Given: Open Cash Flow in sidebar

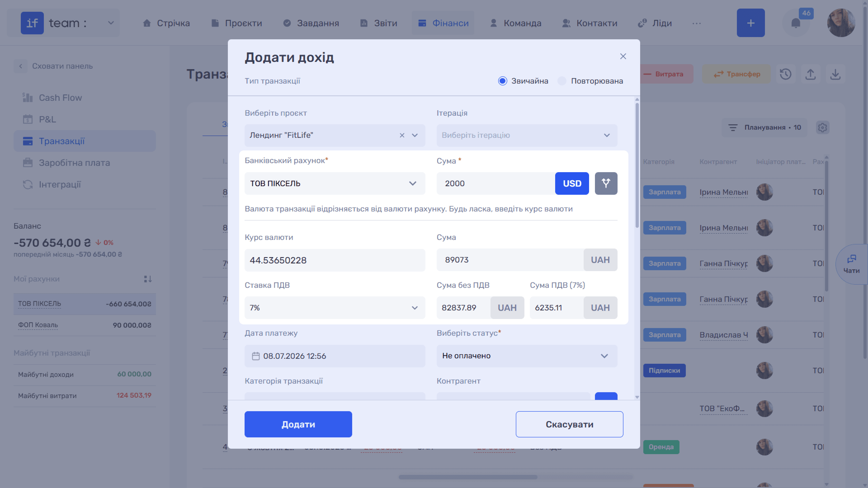Looking at the screenshot, I should [x=60, y=98].
